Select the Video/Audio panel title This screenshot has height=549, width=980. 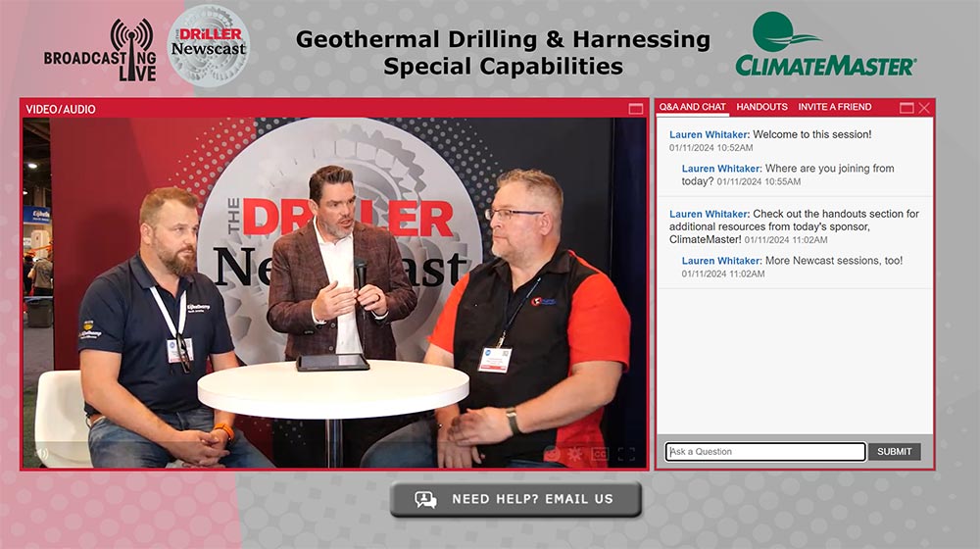(x=61, y=110)
